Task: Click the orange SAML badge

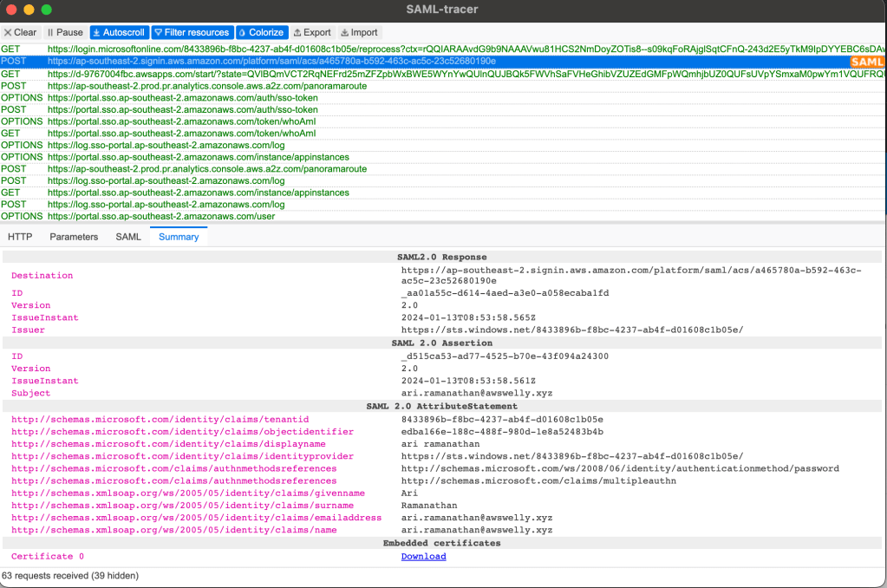Action: (x=866, y=62)
